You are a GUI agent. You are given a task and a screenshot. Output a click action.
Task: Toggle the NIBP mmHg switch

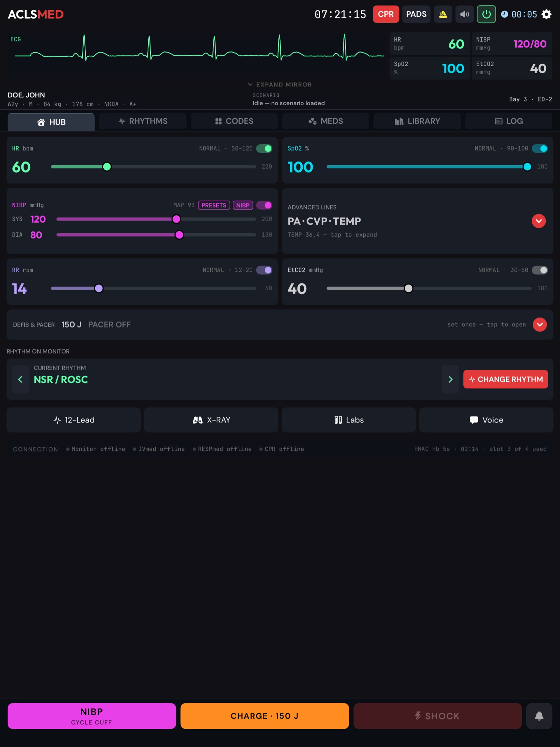coord(264,205)
